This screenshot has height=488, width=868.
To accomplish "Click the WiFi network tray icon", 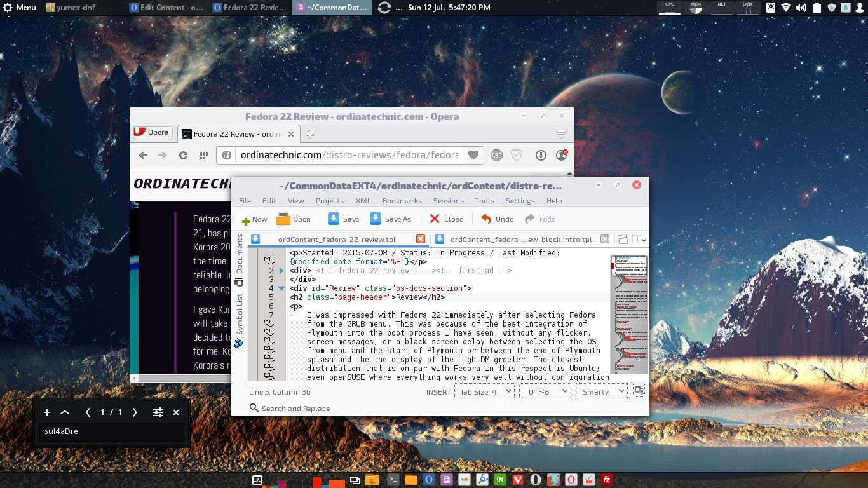I will tap(786, 8).
